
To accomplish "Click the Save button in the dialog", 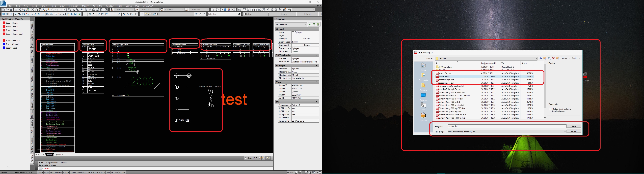I will coord(574,126).
